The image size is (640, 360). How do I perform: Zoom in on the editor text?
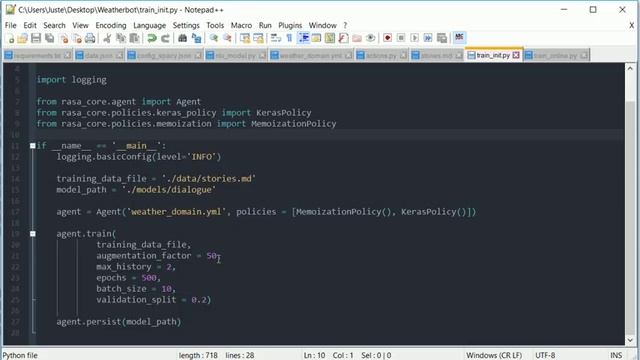click(213, 38)
